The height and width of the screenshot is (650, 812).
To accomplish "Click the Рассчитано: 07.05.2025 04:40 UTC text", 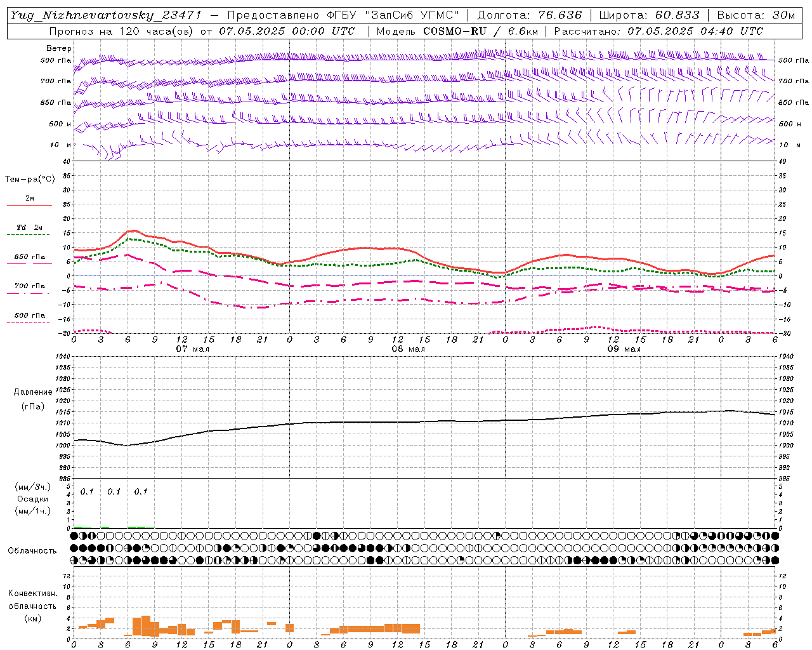I will 658,31.
